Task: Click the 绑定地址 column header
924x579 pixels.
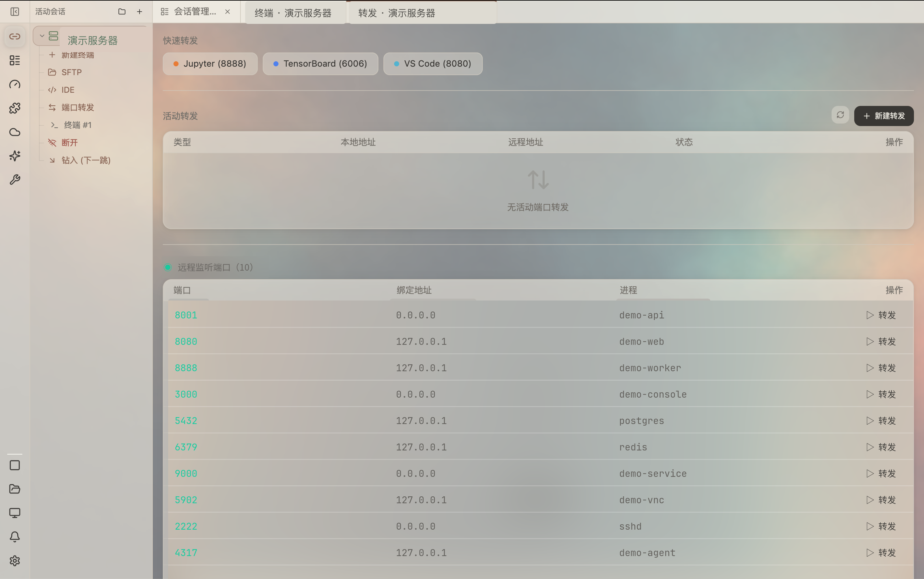Action: (414, 290)
